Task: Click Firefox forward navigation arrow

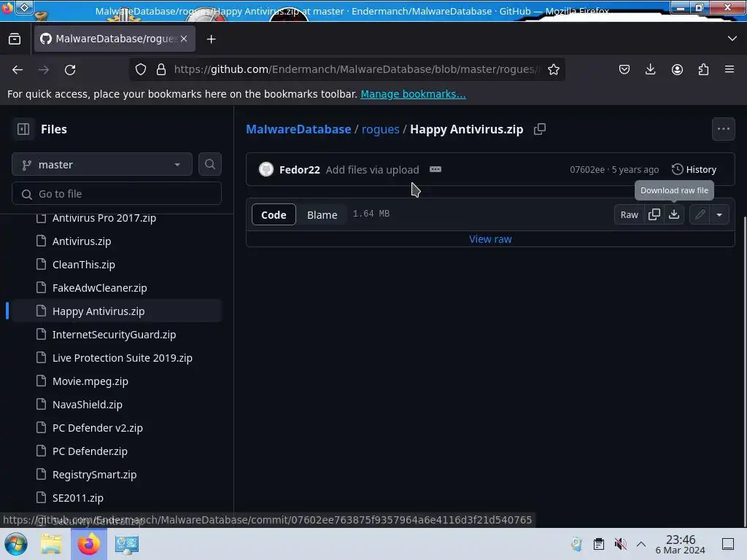Action: pos(44,69)
